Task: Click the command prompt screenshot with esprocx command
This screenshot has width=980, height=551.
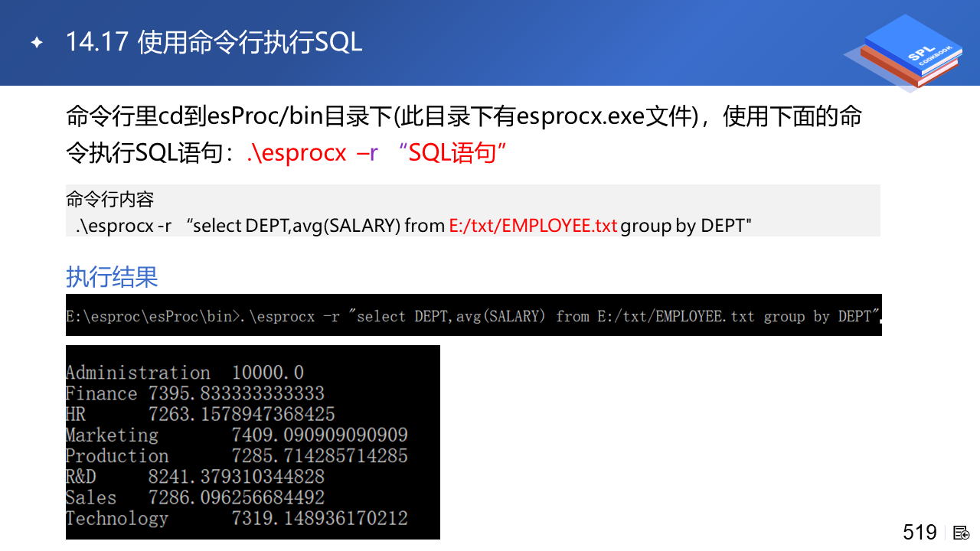Action: tap(474, 315)
